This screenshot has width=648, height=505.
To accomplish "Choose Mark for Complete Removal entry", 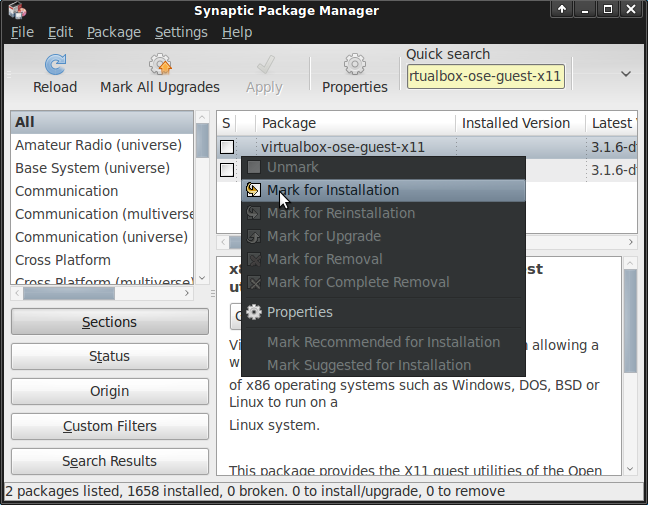I will pyautogui.click(x=383, y=283).
